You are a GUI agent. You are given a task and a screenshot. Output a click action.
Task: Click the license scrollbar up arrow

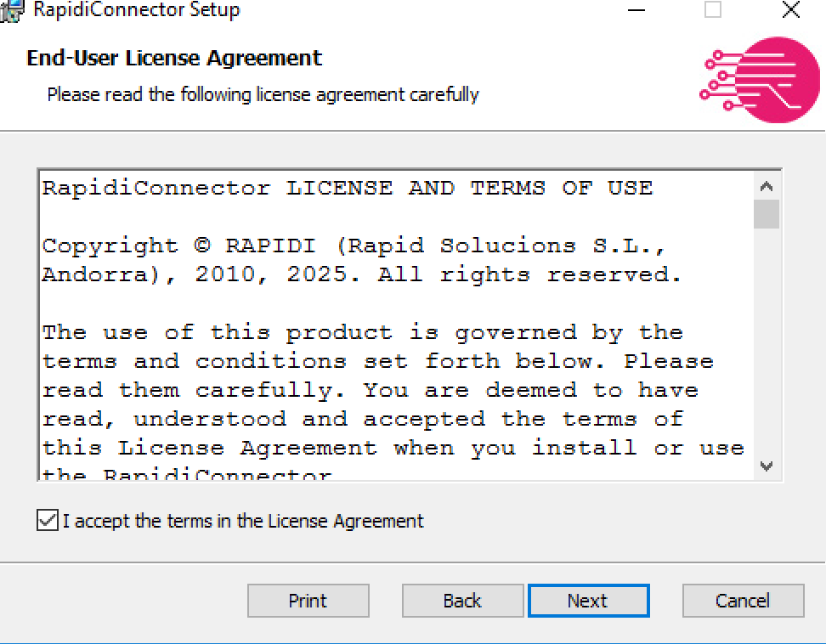(x=767, y=186)
